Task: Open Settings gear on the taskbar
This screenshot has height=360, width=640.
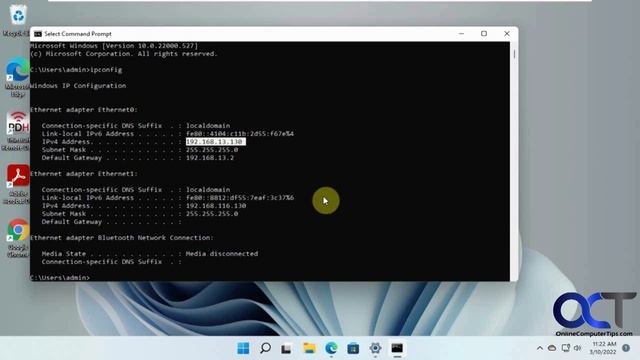Action: coord(375,348)
